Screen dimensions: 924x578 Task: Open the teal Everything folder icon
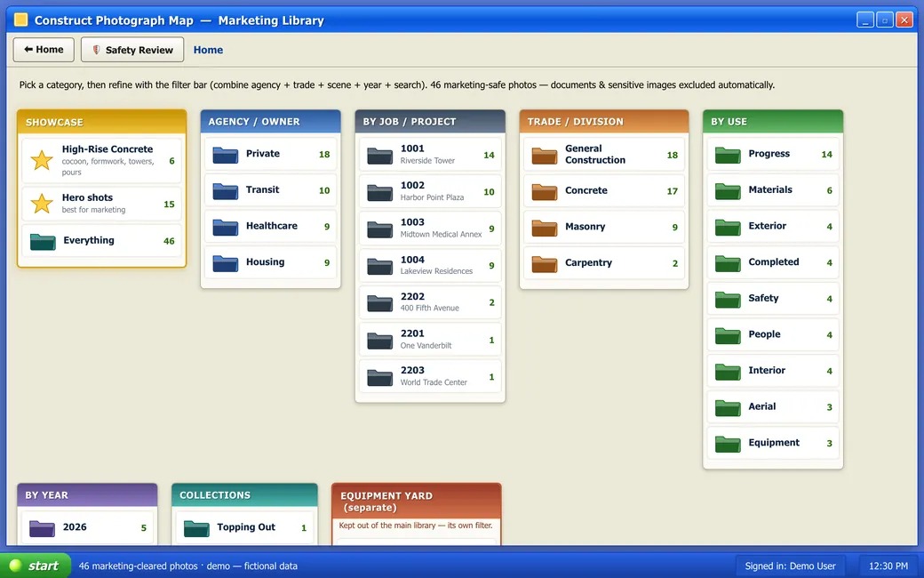point(43,241)
